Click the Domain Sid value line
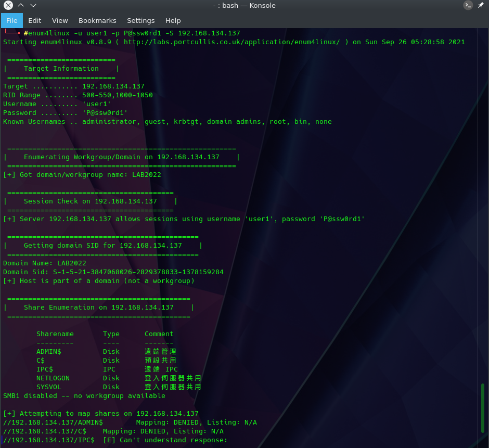The image size is (489, 448). [x=113, y=272]
